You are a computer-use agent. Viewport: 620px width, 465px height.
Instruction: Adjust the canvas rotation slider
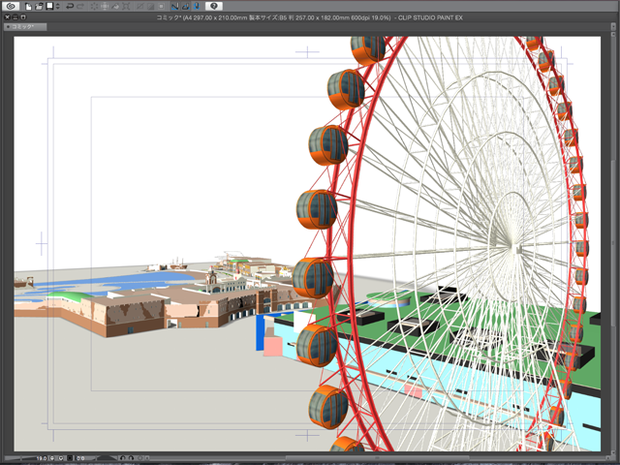[107, 458]
